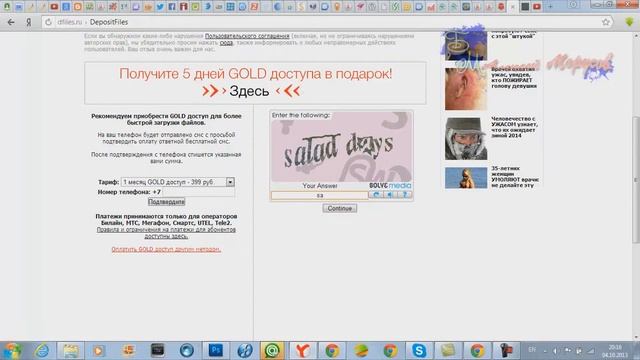Open Windows Explorer from the taskbar

tap(70, 351)
